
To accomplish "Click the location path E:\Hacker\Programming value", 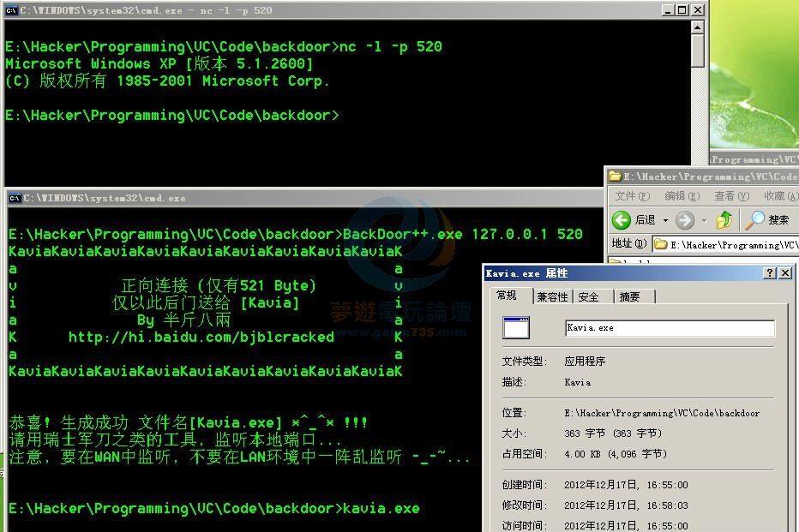I will pyautogui.click(x=662, y=413).
